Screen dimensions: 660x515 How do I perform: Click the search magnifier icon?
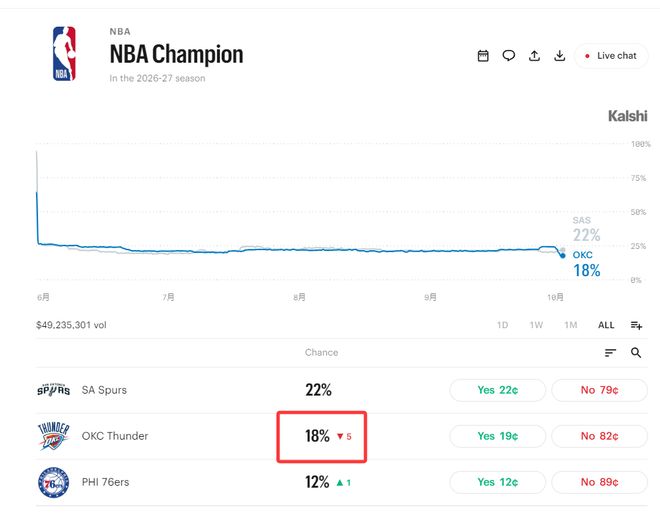click(636, 353)
